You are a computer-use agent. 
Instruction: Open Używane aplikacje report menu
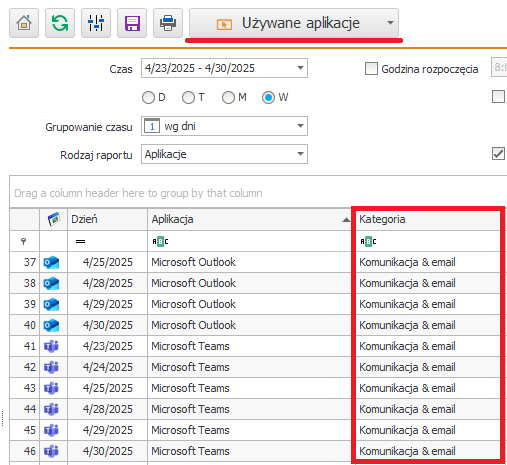click(294, 23)
